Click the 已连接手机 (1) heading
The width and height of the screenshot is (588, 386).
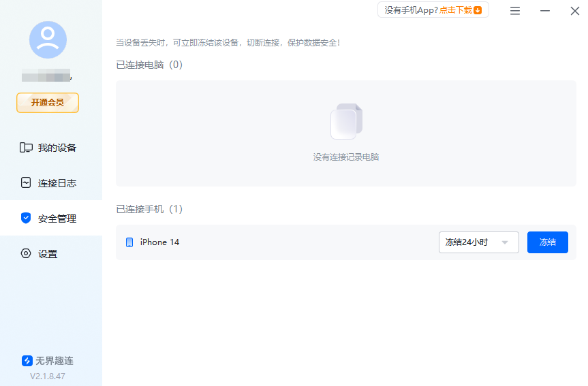[149, 209]
